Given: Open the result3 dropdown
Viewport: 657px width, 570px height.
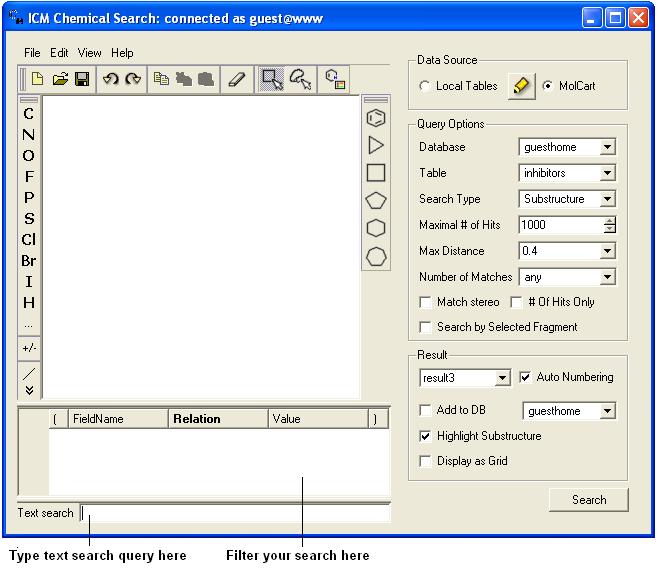Looking at the screenshot, I should pyautogui.click(x=465, y=378).
